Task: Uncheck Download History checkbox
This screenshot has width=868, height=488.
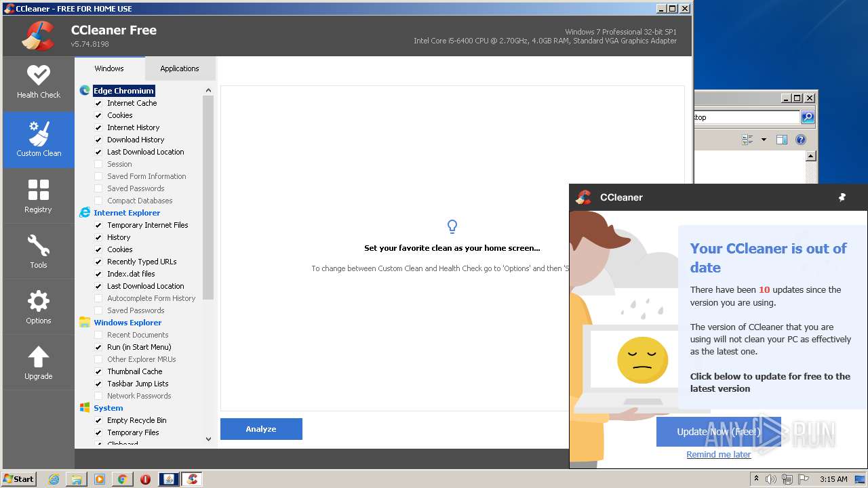Action: 98,140
